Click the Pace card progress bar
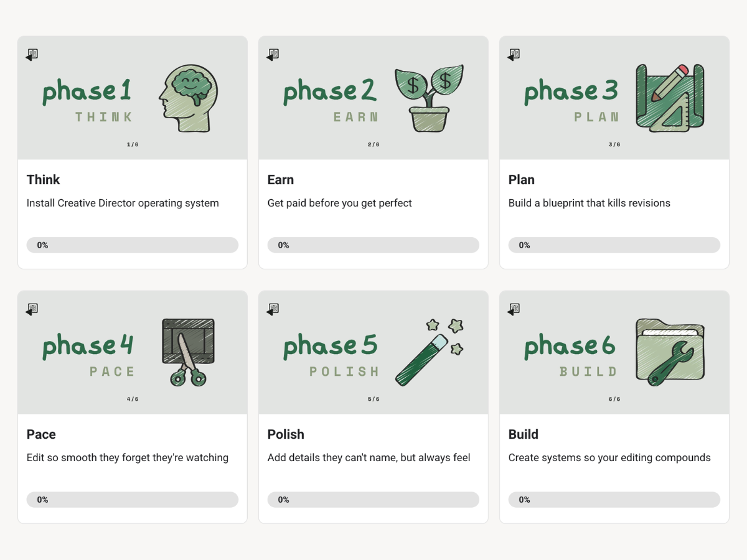The image size is (747, 560). pos(133,500)
